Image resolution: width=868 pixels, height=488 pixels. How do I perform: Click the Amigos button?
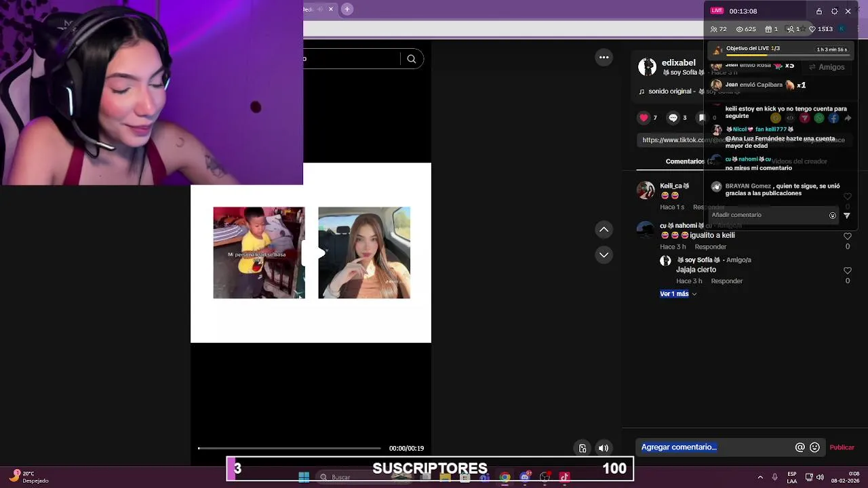(x=827, y=67)
